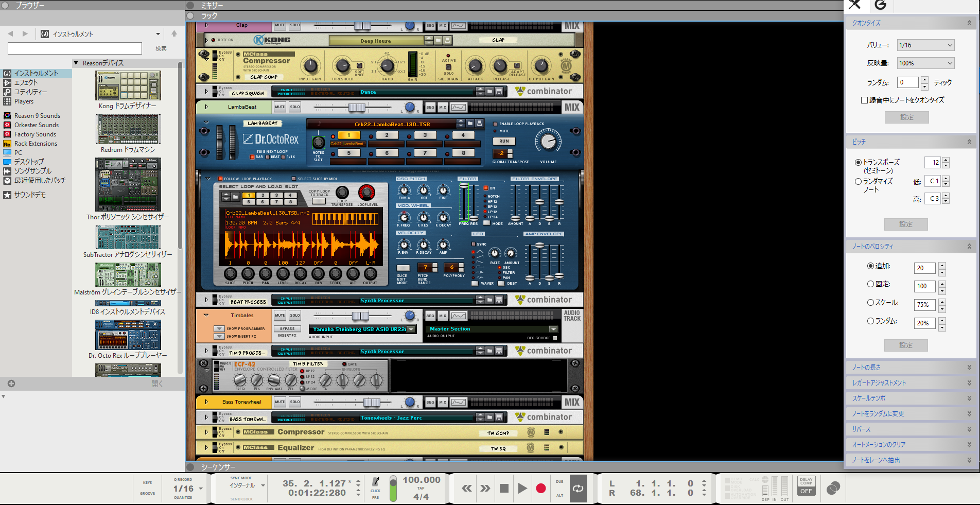This screenshot has height=505, width=980.
Task: Click the Dr.OctoRex volume knob
Action: pyautogui.click(x=548, y=142)
